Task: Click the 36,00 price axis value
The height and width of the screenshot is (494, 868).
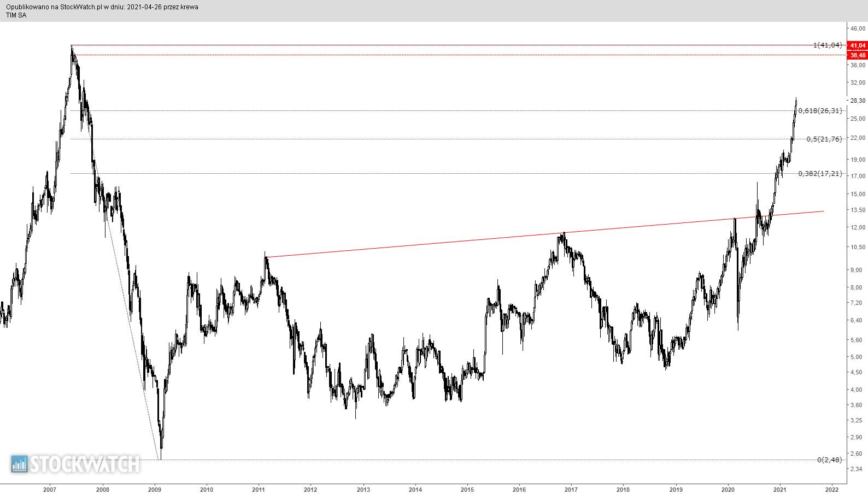Action: click(x=858, y=65)
